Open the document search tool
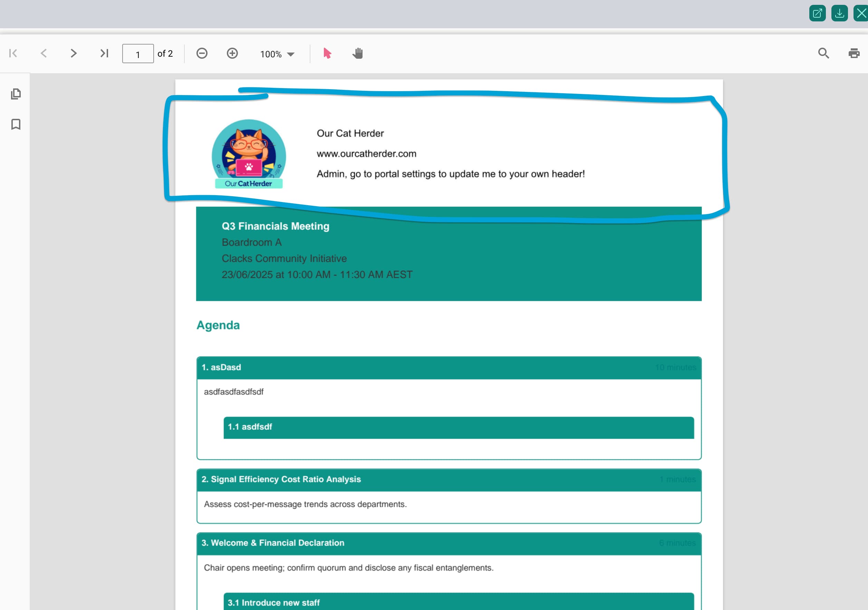Image resolution: width=868 pixels, height=610 pixels. point(823,53)
